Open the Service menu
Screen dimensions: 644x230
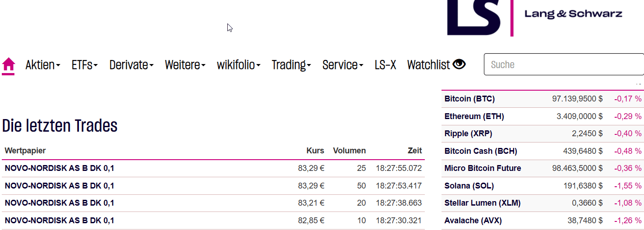(343, 65)
